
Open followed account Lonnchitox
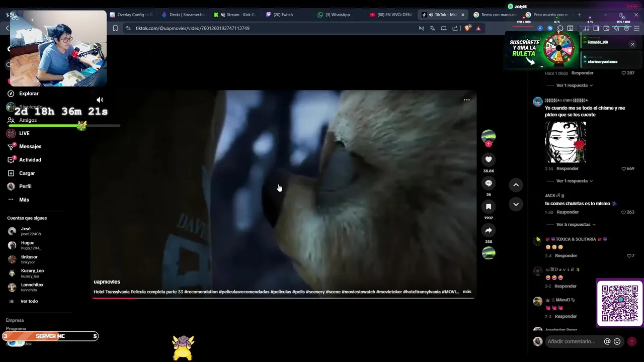32,287
